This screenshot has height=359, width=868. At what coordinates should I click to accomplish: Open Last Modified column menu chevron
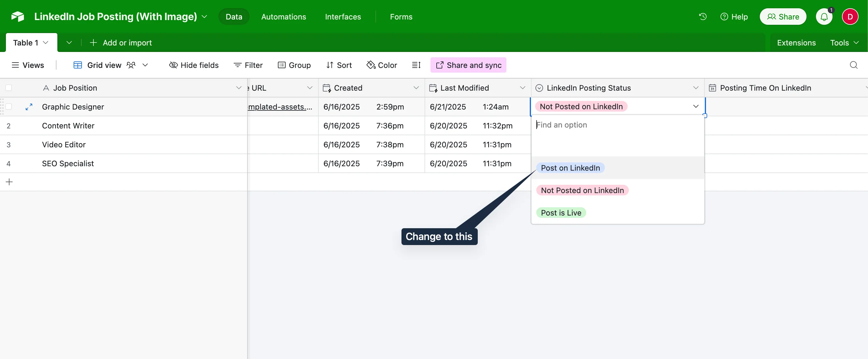(x=522, y=88)
